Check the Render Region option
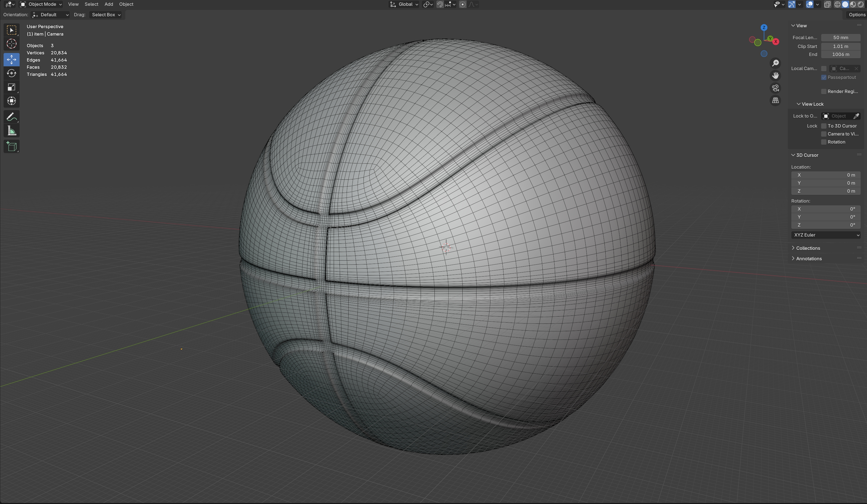 824,92
